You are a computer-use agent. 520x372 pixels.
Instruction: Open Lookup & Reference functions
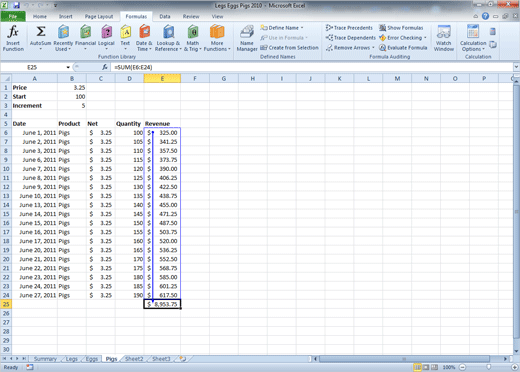coord(168,38)
